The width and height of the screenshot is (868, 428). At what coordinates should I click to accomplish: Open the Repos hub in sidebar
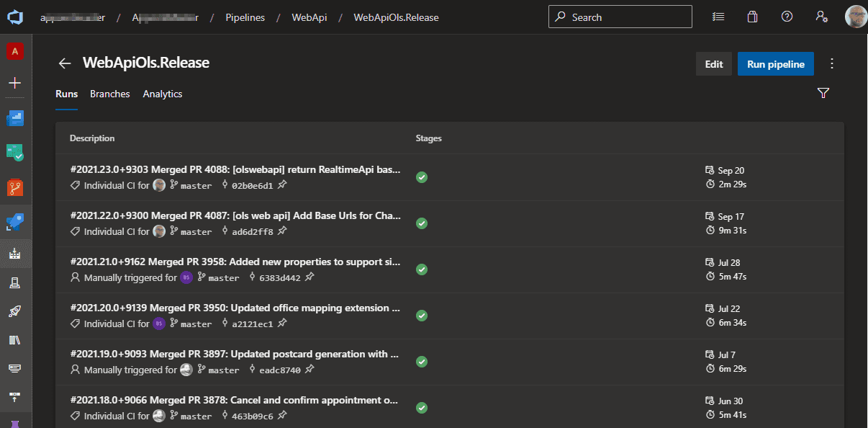point(15,187)
